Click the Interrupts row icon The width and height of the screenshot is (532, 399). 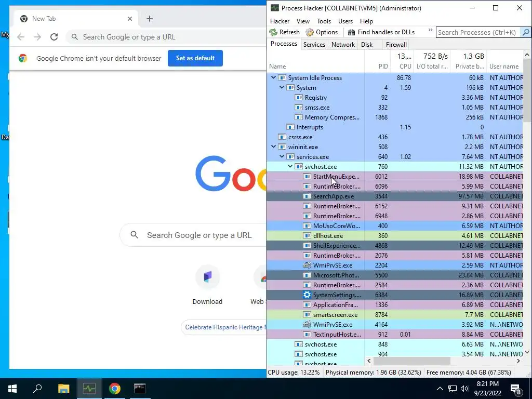click(x=290, y=127)
